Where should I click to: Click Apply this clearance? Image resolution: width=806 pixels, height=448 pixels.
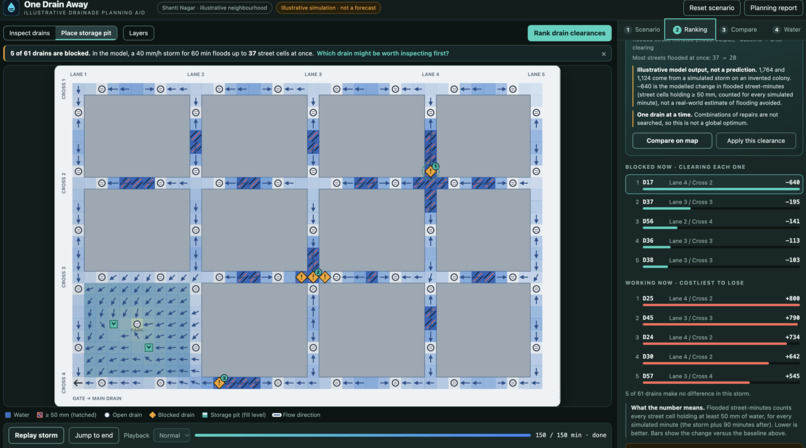[756, 141]
